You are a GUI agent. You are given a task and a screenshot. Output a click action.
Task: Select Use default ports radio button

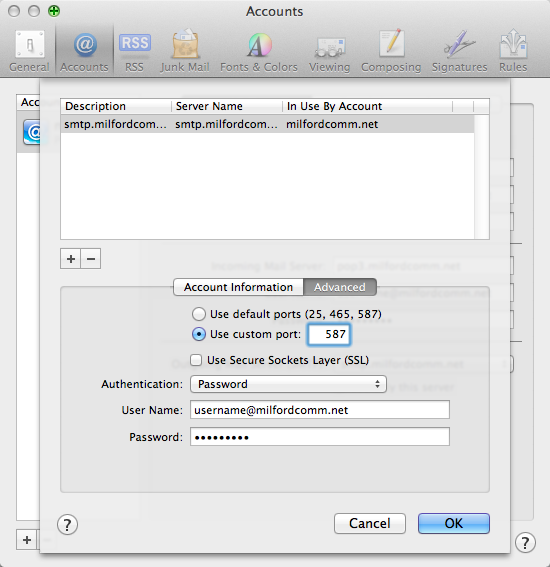pos(199,314)
